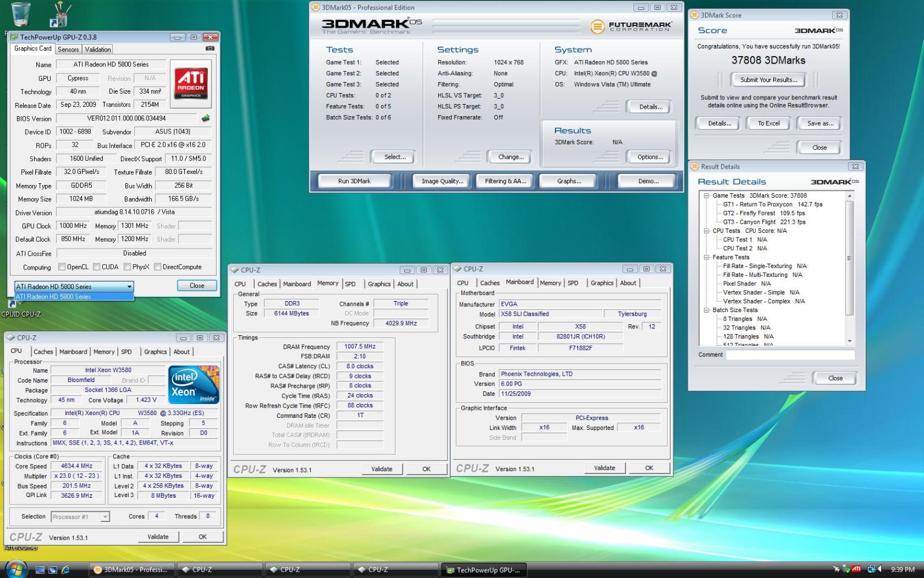
Task: Switch to the Validation tab in GPU-Z
Action: click(x=98, y=50)
